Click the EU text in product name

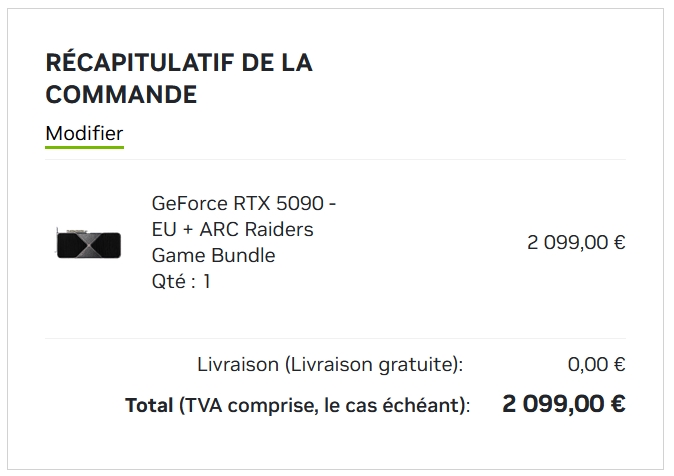[x=164, y=229]
